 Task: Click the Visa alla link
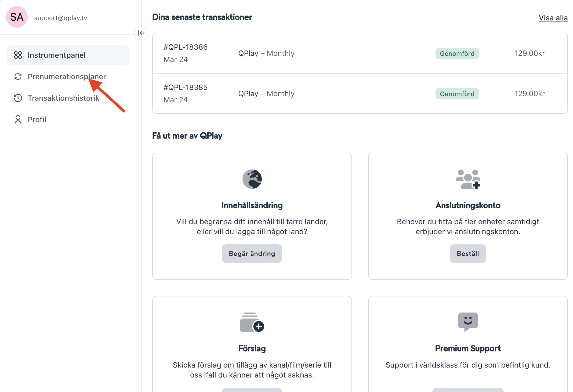(x=553, y=18)
